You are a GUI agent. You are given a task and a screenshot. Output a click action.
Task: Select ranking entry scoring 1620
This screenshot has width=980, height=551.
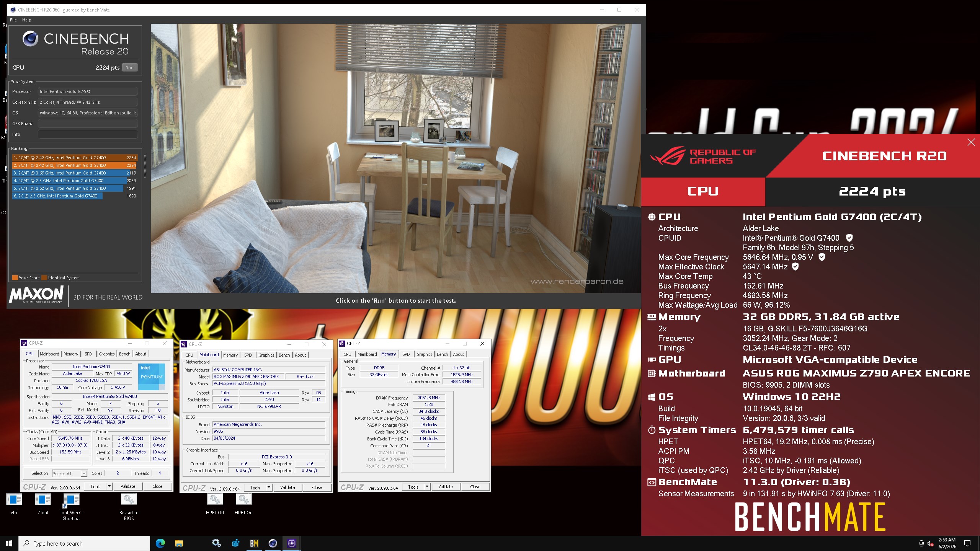pyautogui.click(x=75, y=196)
